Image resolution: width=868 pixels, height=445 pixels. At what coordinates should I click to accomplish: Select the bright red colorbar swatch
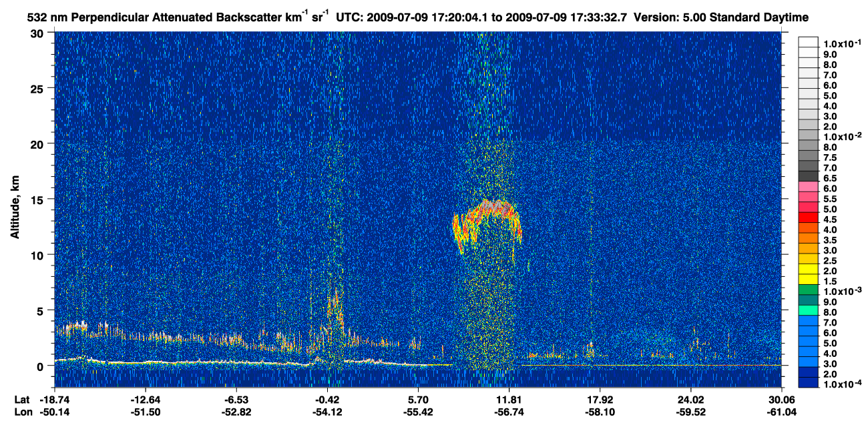pos(809,219)
